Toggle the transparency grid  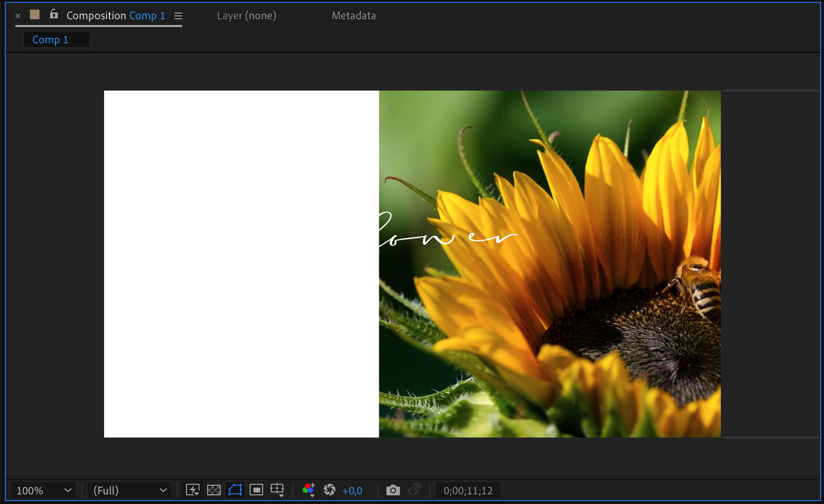click(x=213, y=490)
